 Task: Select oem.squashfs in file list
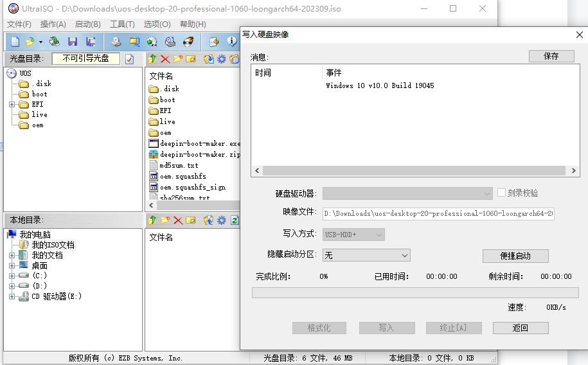tap(183, 176)
